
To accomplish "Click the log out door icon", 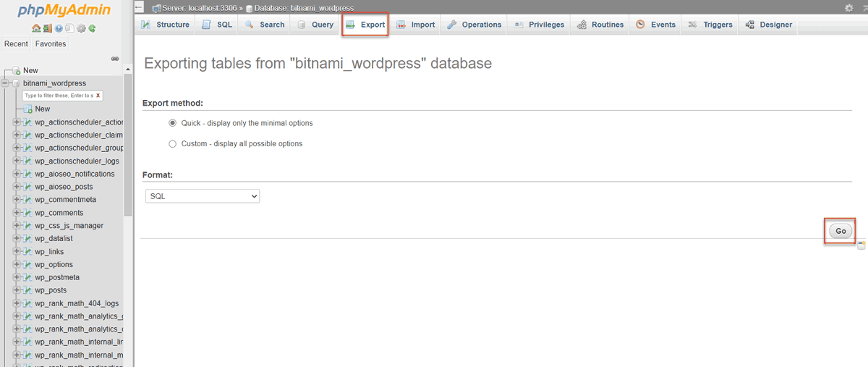I will [x=48, y=29].
